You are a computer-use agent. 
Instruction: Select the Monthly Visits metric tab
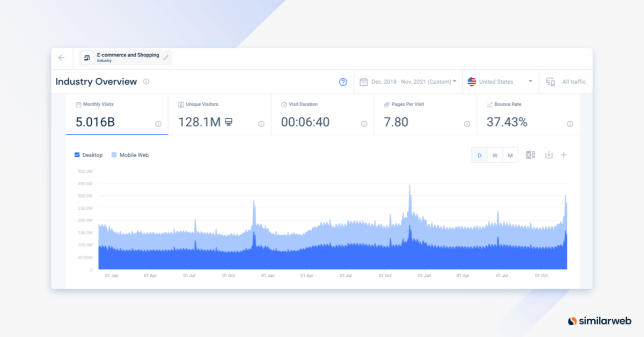coord(117,114)
